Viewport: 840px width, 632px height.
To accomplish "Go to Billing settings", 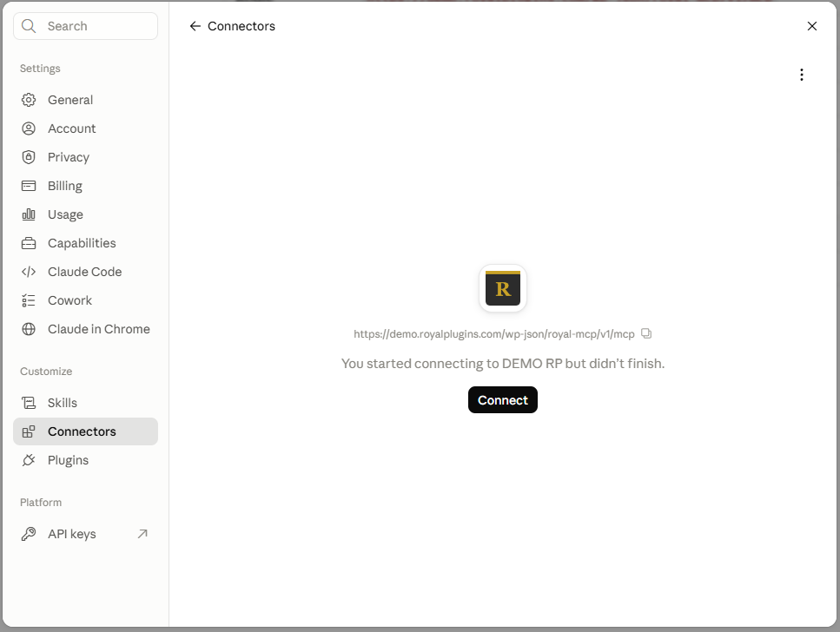I will pos(86,186).
